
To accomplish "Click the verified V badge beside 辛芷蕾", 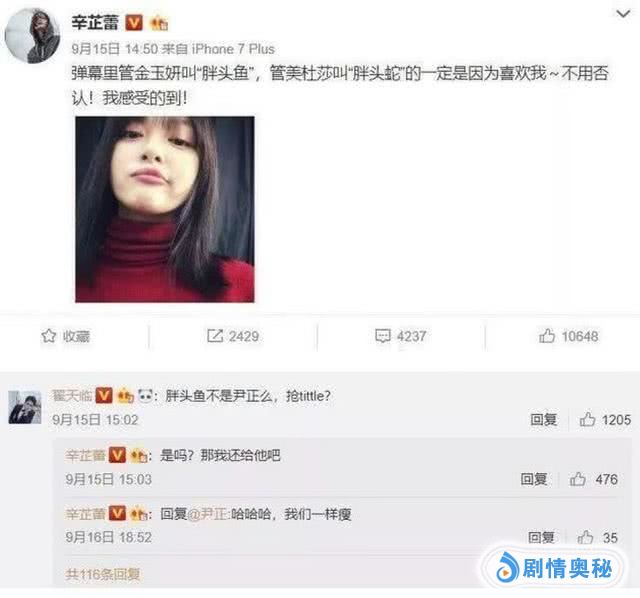I will pos(134,22).
